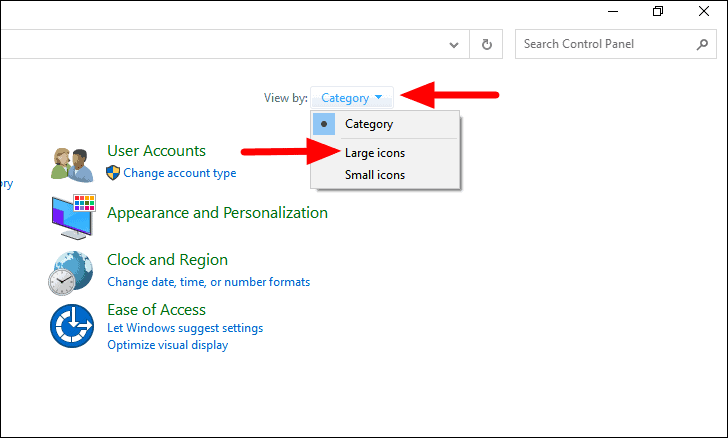Open the Appearance and Personalization monitor icon
728x438 pixels.
click(x=73, y=217)
